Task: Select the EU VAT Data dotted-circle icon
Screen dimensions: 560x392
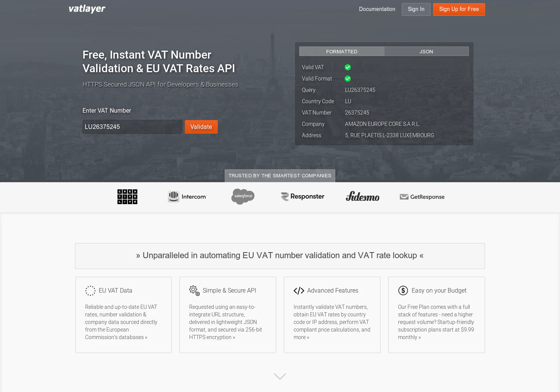Action: tap(90, 290)
